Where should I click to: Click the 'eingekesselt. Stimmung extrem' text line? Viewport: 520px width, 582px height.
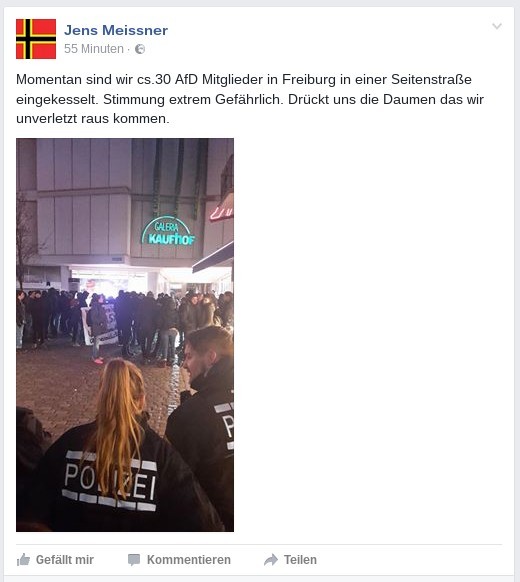click(250, 99)
